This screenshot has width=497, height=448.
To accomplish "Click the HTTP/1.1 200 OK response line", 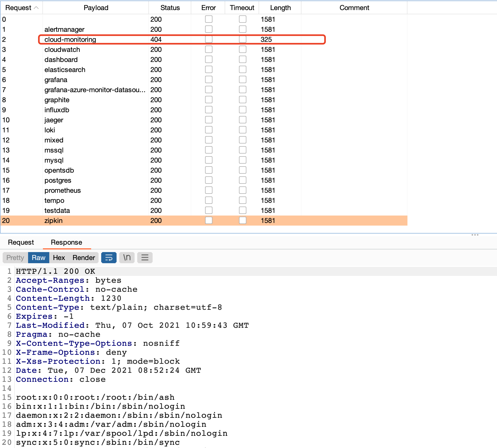I will point(55,271).
